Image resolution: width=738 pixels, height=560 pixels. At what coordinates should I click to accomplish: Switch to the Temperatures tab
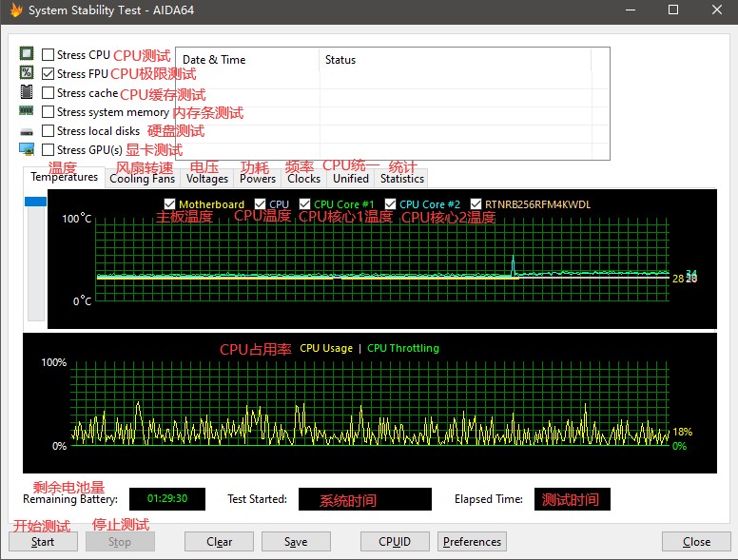pos(64,177)
